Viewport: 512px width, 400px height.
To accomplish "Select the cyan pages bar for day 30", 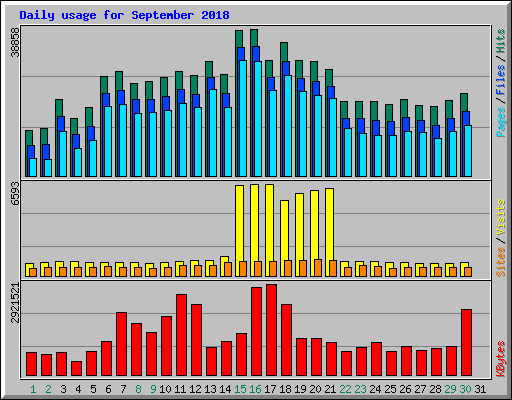I will tap(468, 151).
